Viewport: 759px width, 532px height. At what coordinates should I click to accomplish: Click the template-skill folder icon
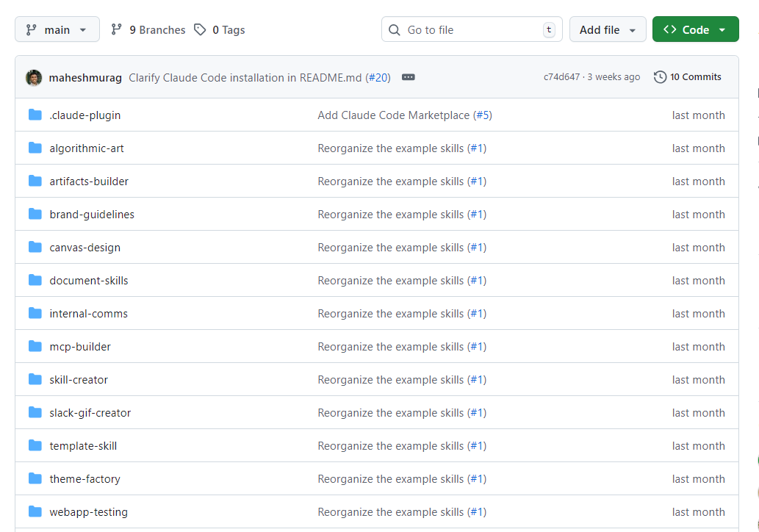[35, 445]
